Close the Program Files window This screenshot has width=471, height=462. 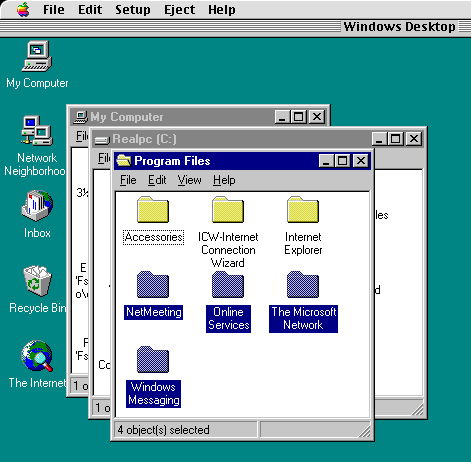(x=361, y=161)
